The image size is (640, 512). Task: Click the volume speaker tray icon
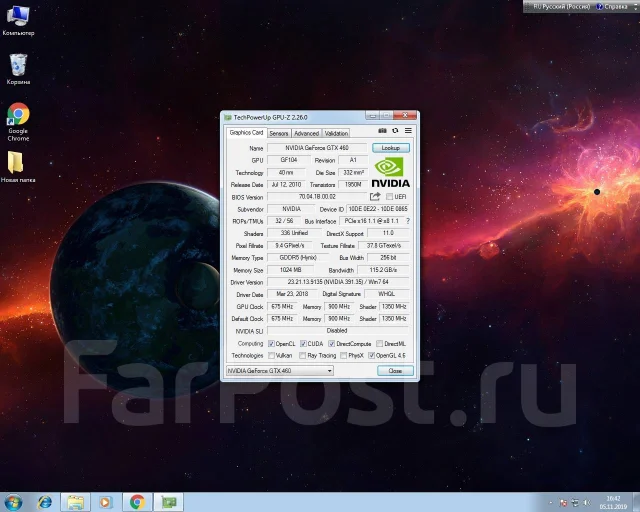point(587,503)
